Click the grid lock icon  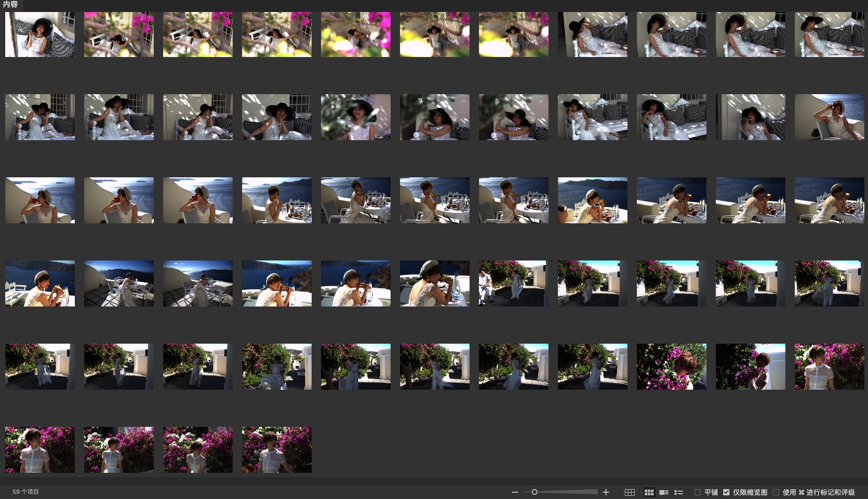(x=630, y=492)
